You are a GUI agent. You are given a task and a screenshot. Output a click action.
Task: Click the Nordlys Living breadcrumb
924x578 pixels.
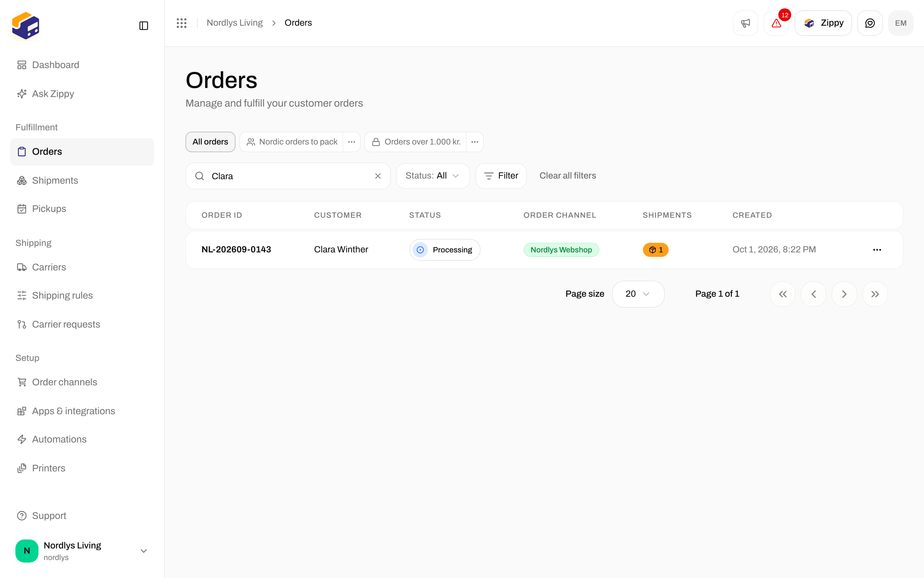[x=235, y=23]
